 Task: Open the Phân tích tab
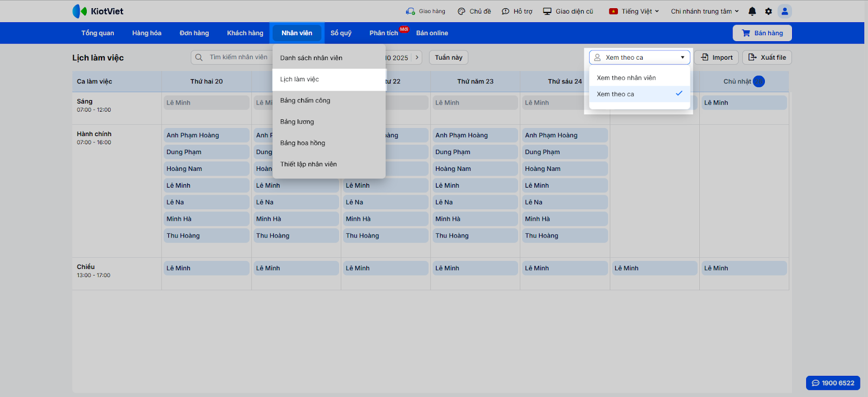click(384, 33)
